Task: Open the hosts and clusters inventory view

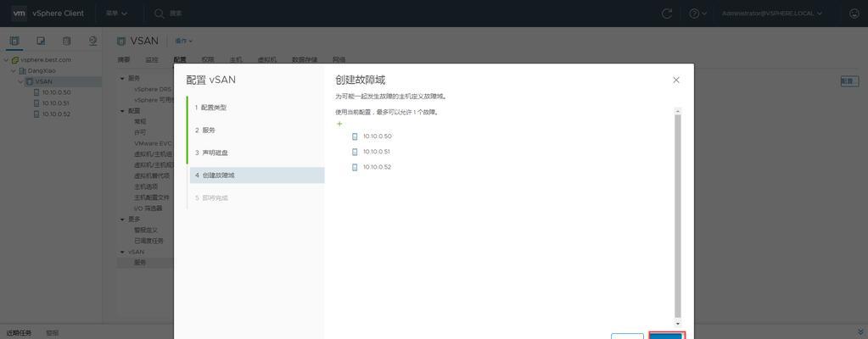Action: (14, 41)
